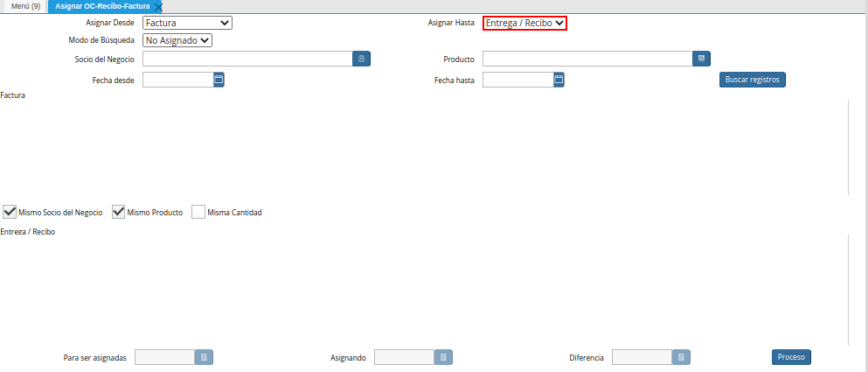
Task: Open Asignar Desde dropdown
Action: [x=188, y=23]
